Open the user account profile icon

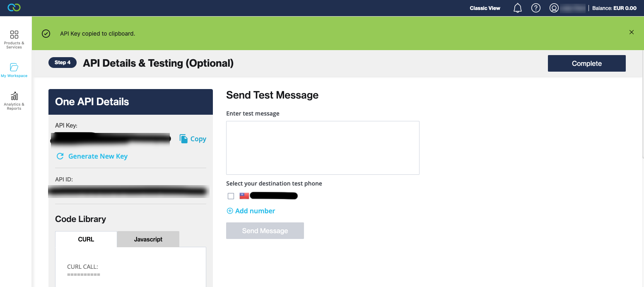click(x=554, y=8)
